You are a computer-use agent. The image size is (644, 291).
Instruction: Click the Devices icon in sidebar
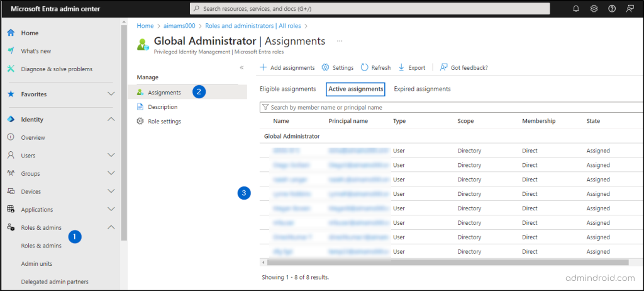point(11,191)
